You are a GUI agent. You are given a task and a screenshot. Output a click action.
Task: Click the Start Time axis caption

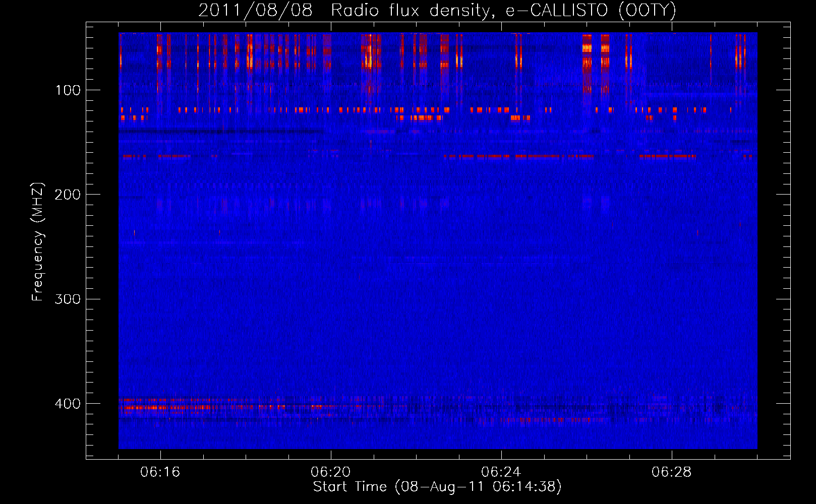pyautogui.click(x=437, y=487)
